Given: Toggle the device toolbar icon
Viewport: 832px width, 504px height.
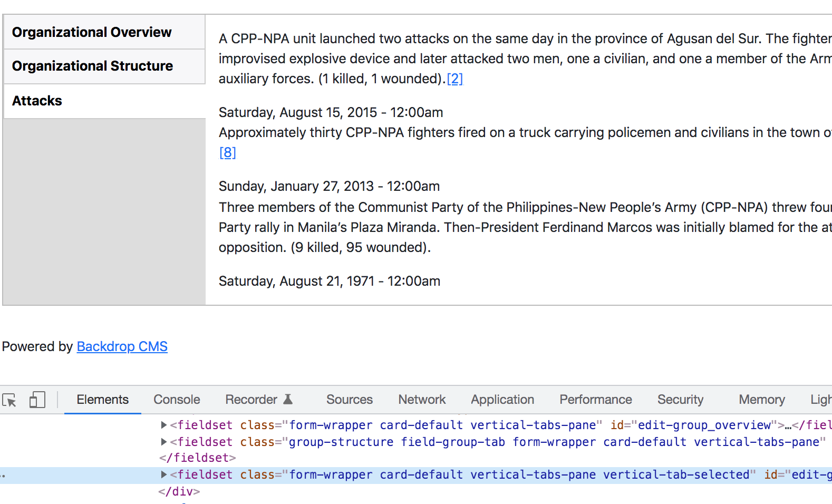Looking at the screenshot, I should [x=37, y=400].
